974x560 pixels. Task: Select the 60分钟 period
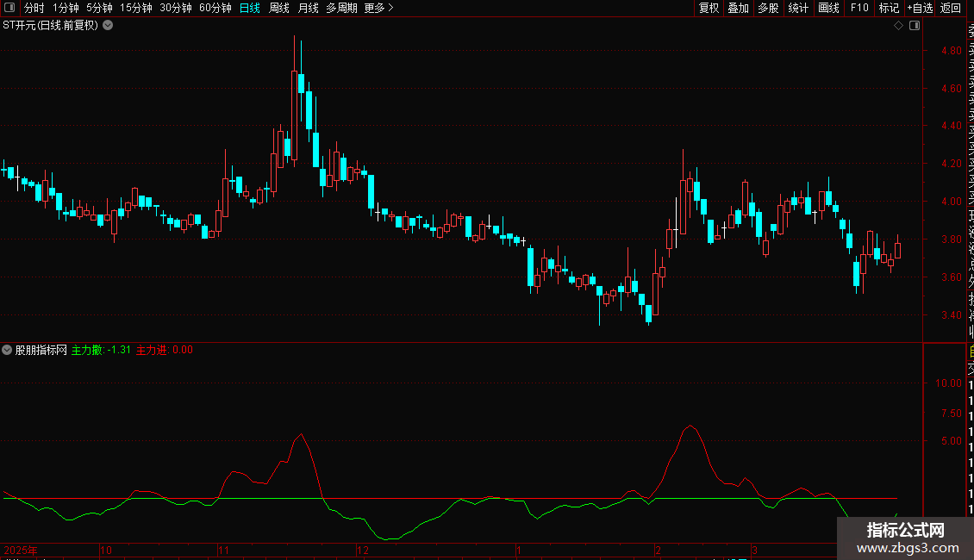point(215,8)
